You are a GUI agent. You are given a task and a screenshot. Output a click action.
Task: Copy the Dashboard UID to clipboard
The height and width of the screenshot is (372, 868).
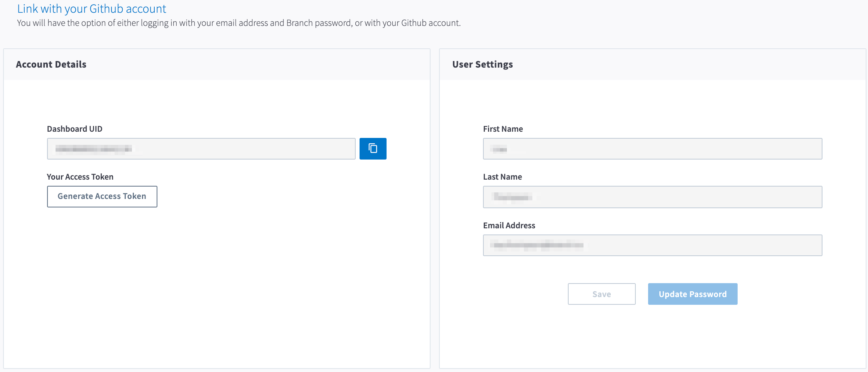tap(373, 149)
